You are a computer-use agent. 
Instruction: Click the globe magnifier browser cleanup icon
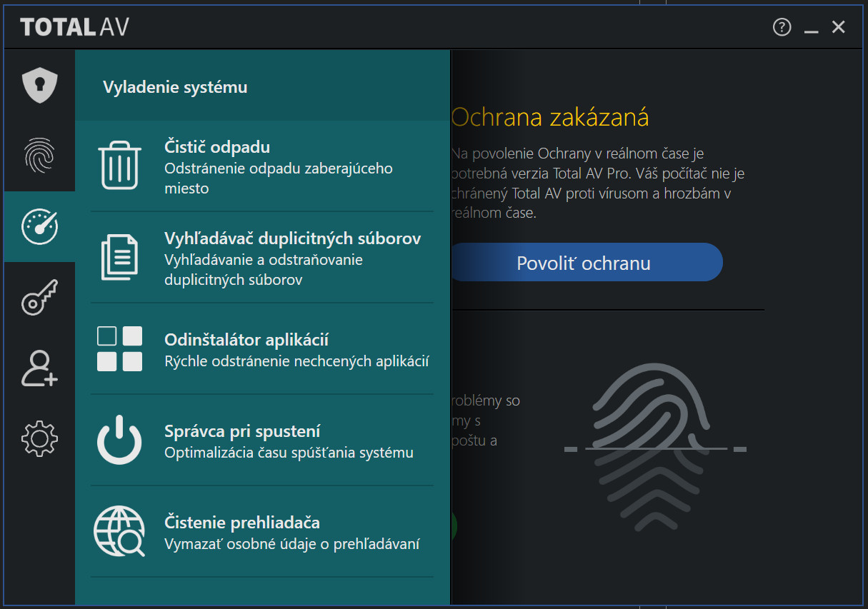(120, 531)
